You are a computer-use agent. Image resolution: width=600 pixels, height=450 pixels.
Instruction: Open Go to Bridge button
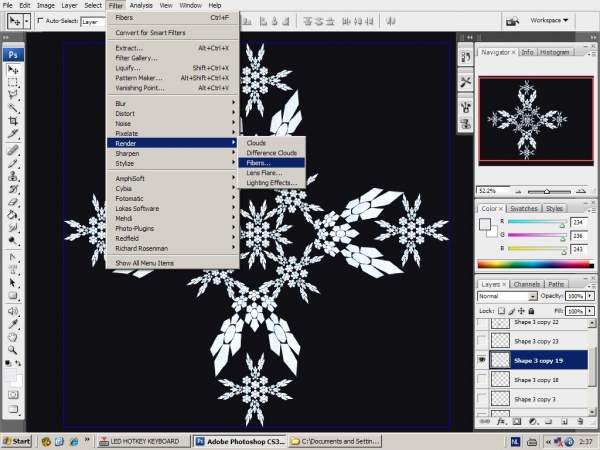click(x=512, y=21)
